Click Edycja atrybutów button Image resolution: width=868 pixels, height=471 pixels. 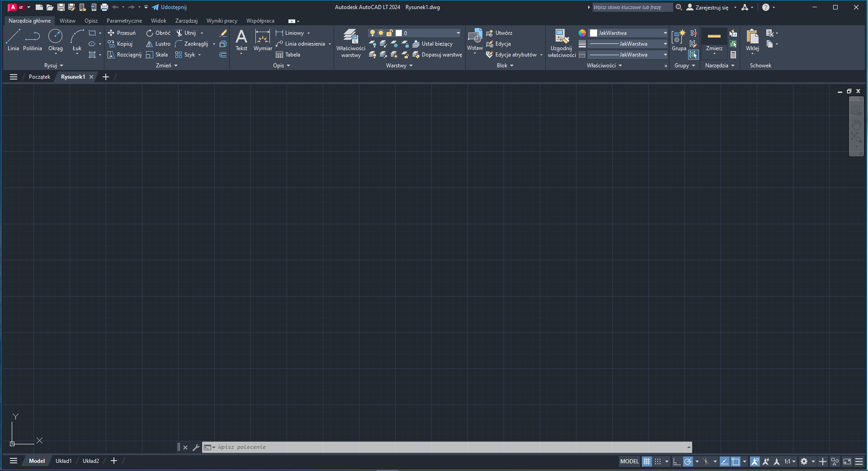pos(511,55)
